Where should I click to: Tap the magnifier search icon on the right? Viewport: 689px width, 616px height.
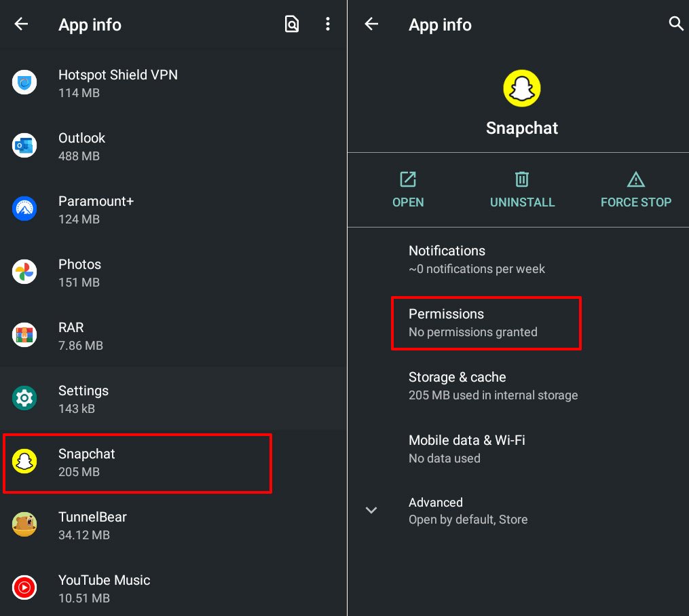coord(675,24)
